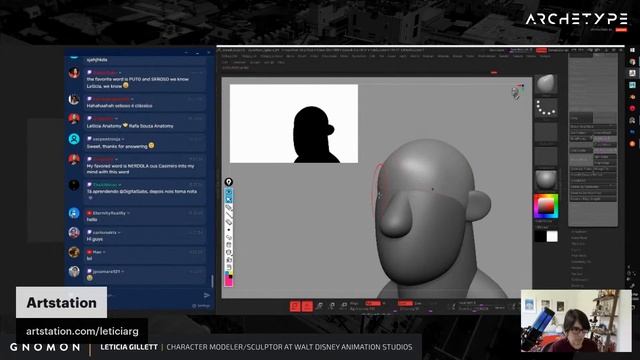The image size is (640, 360).
Task: Toggle the red Zadd button on shelf
Action: pyautogui.click(x=404, y=303)
